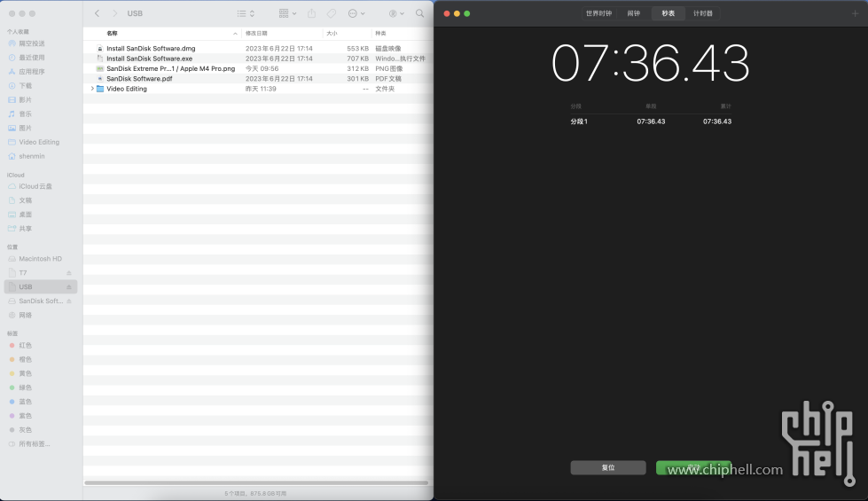This screenshot has width=868, height=501.
Task: Click the plus button in Clock window
Action: [x=855, y=13]
